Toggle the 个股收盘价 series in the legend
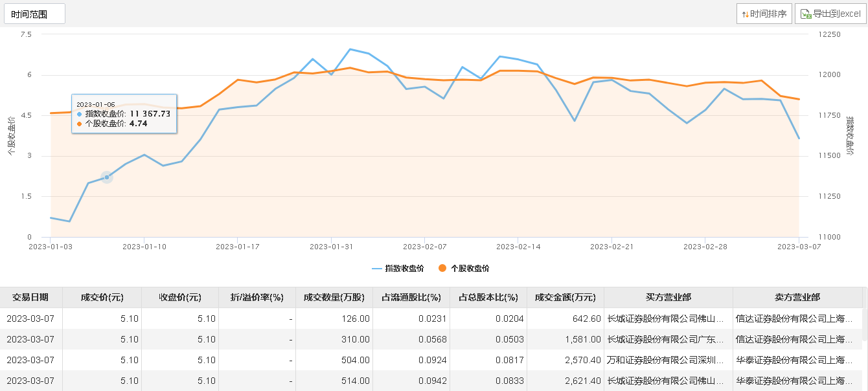Image resolution: width=868 pixels, height=391 pixels. click(x=470, y=268)
